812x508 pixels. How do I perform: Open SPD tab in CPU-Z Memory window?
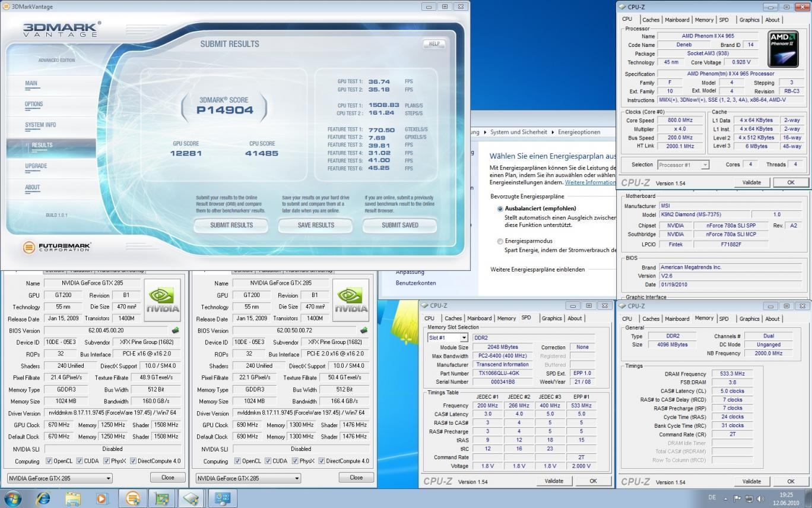[x=724, y=318]
